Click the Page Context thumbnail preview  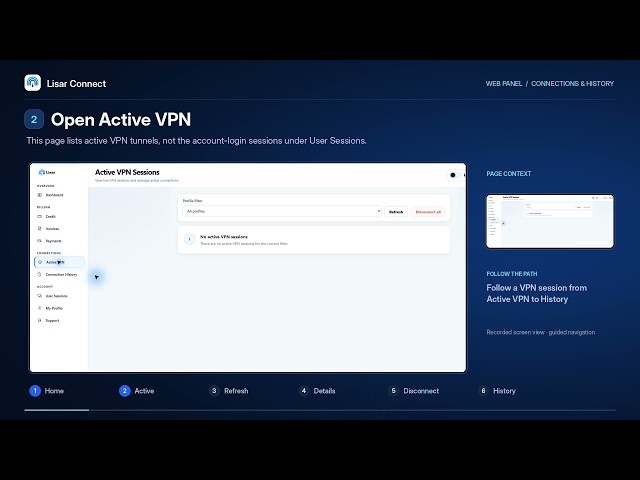pos(550,221)
